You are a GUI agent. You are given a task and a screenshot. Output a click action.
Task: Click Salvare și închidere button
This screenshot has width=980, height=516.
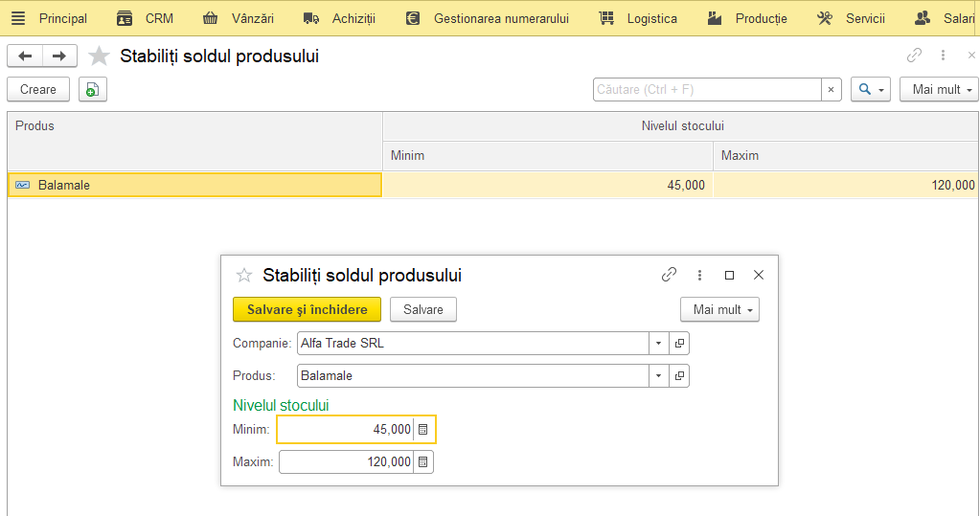(307, 310)
